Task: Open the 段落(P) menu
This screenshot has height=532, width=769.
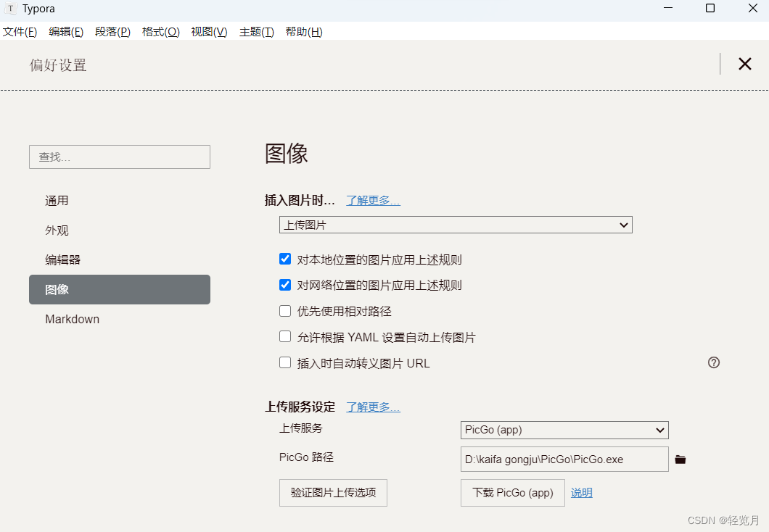Action: pyautogui.click(x=112, y=32)
